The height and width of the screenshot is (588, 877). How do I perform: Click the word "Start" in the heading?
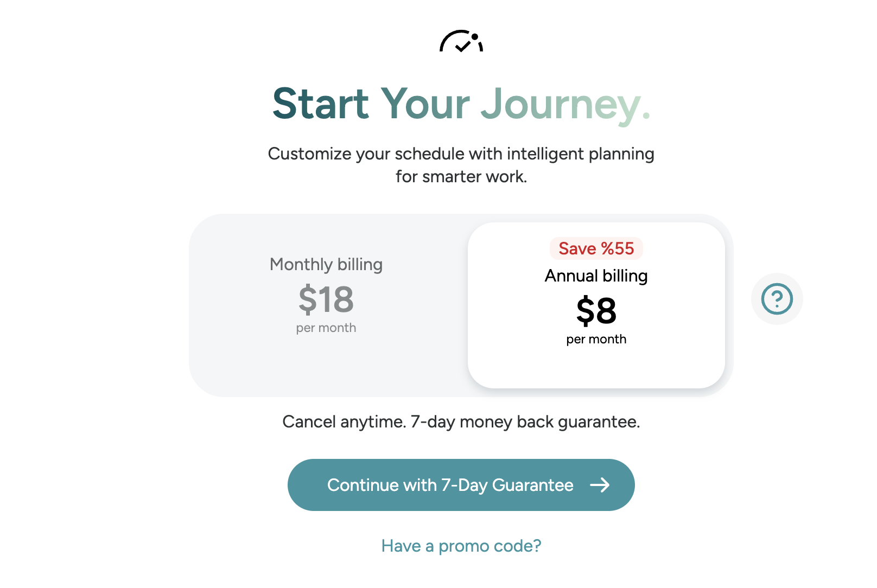coord(321,104)
